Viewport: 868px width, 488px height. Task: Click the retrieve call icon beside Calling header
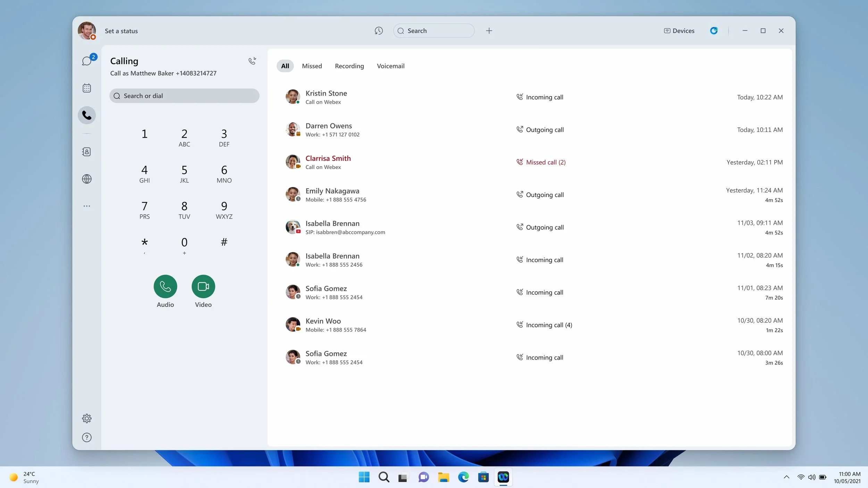pyautogui.click(x=252, y=61)
